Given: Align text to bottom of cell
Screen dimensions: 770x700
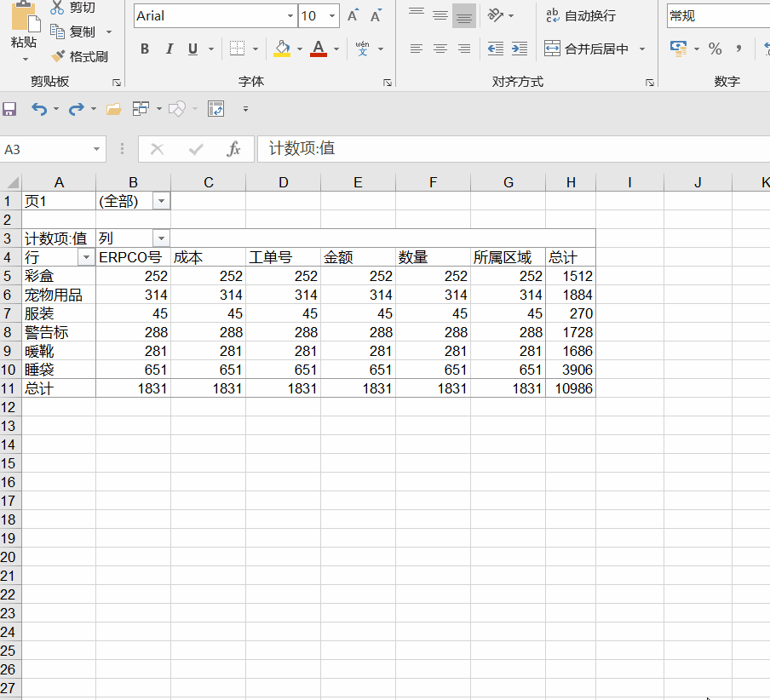Looking at the screenshot, I should tap(463, 15).
